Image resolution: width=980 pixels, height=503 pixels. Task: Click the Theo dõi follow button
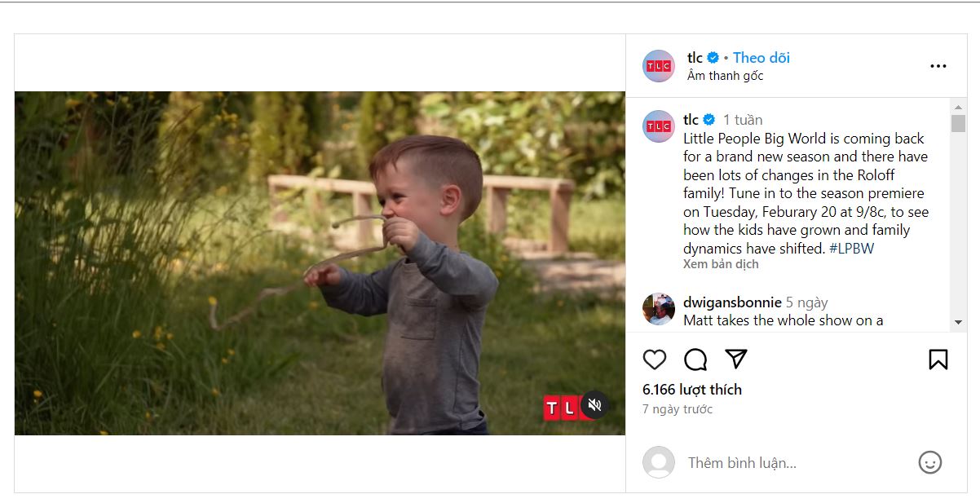point(761,58)
